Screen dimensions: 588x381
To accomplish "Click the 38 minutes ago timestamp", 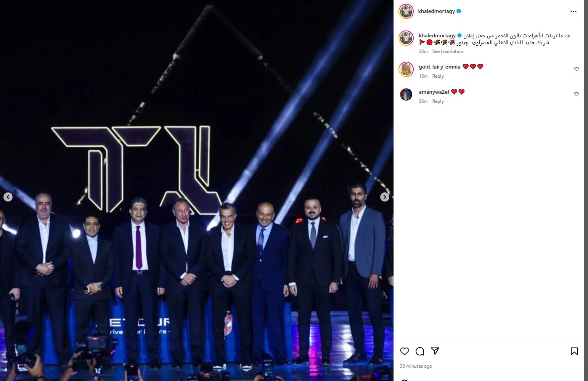I will [416, 366].
